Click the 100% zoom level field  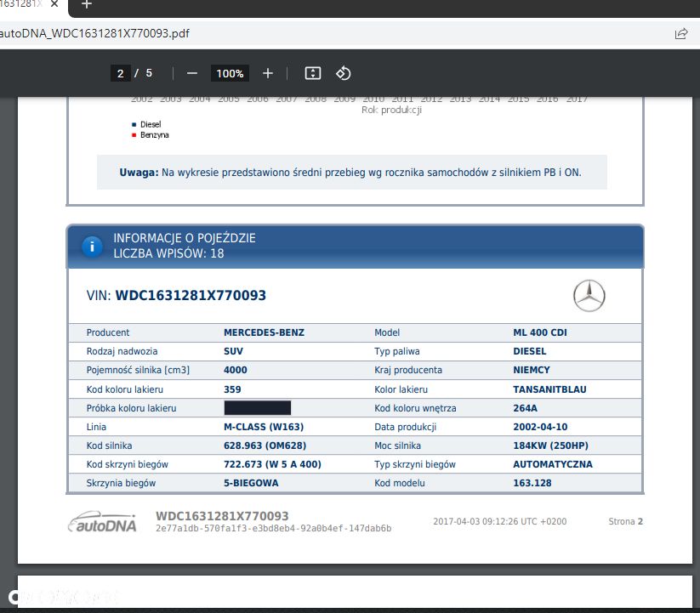click(x=230, y=73)
